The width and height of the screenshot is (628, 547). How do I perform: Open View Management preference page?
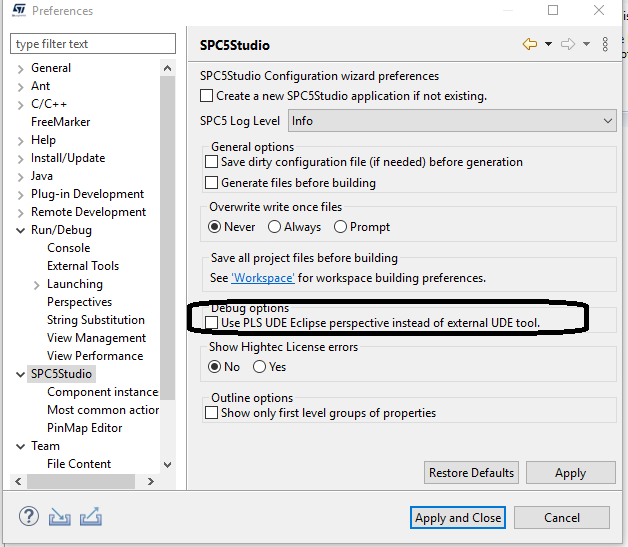(97, 338)
